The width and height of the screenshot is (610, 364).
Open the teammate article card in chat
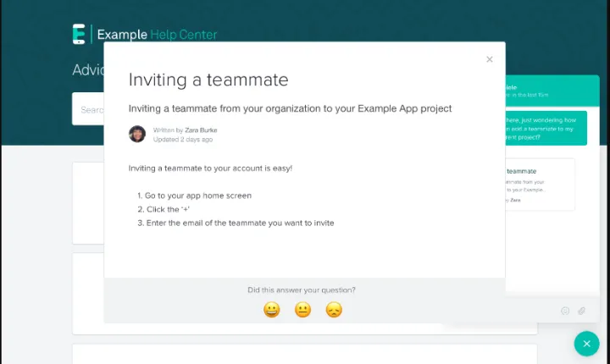click(x=540, y=185)
